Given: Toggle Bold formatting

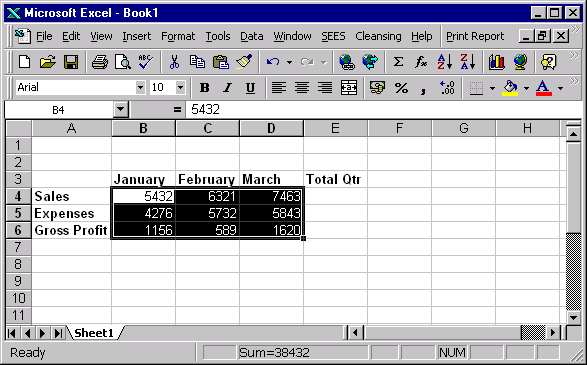Looking at the screenshot, I should point(204,88).
